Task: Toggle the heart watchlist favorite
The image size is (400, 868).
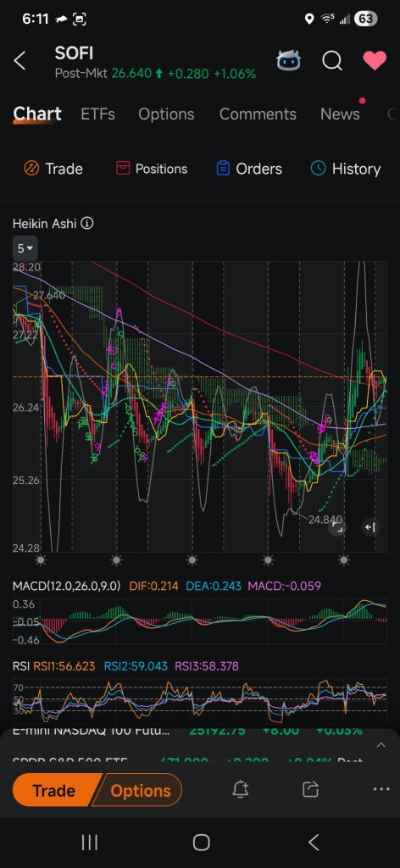Action: pos(375,60)
